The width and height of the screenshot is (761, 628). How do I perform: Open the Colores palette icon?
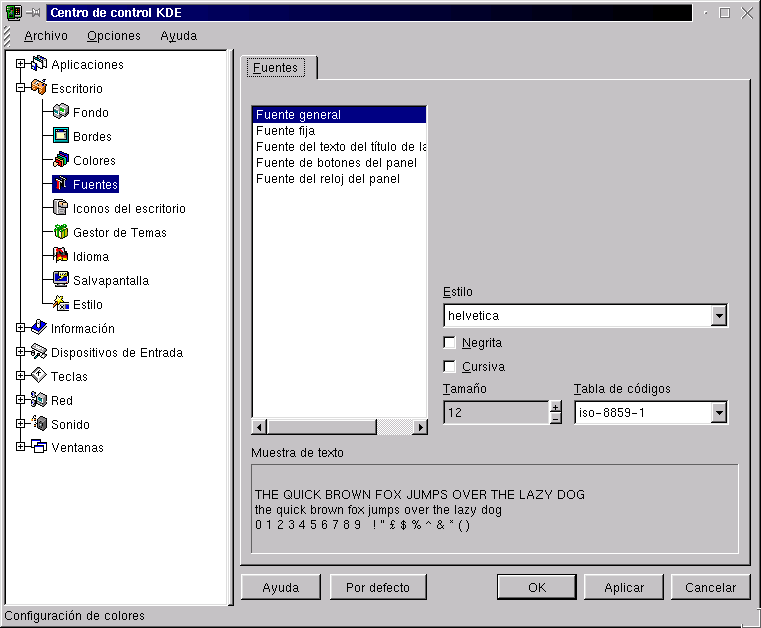[60, 161]
